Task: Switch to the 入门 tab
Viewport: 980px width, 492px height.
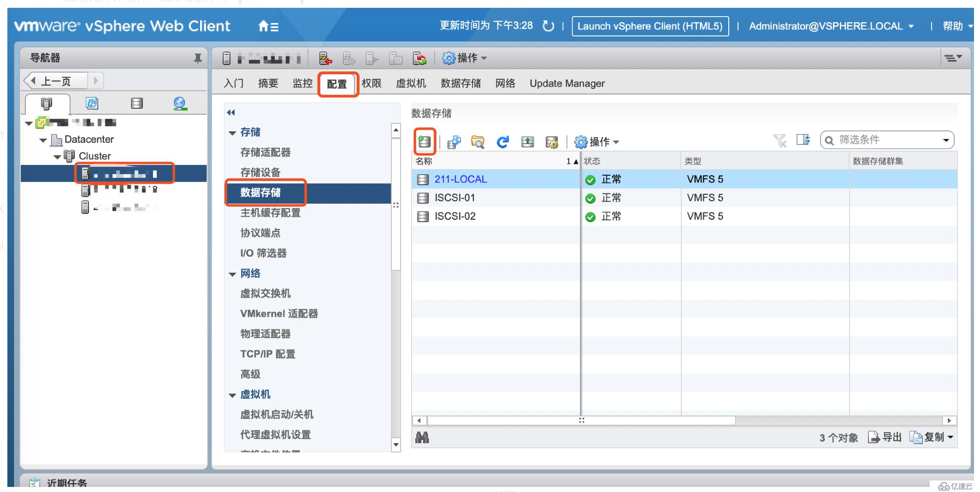Action: (x=234, y=83)
